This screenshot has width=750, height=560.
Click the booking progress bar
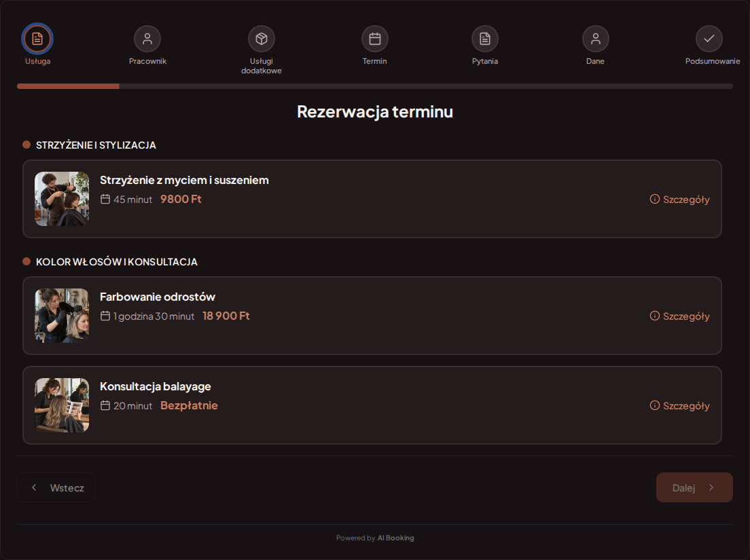coord(375,86)
